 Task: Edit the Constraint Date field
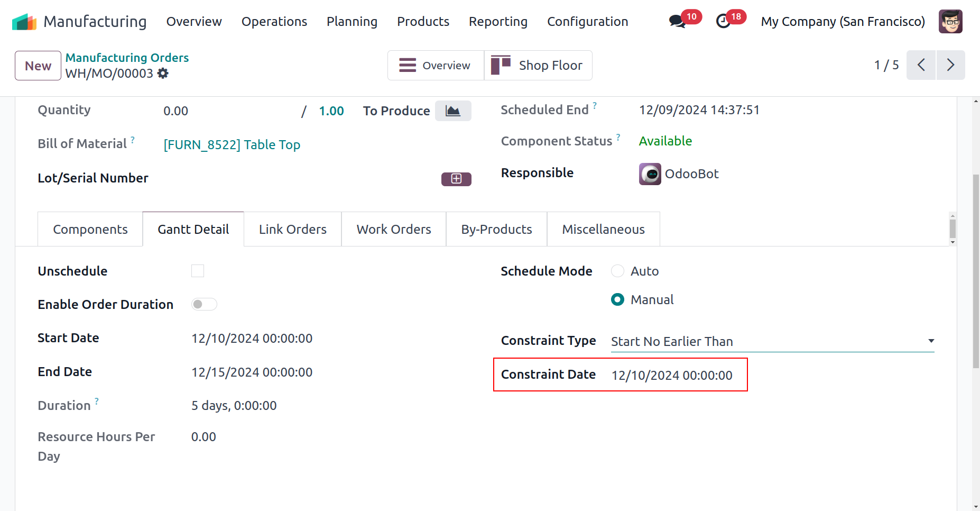click(x=672, y=375)
